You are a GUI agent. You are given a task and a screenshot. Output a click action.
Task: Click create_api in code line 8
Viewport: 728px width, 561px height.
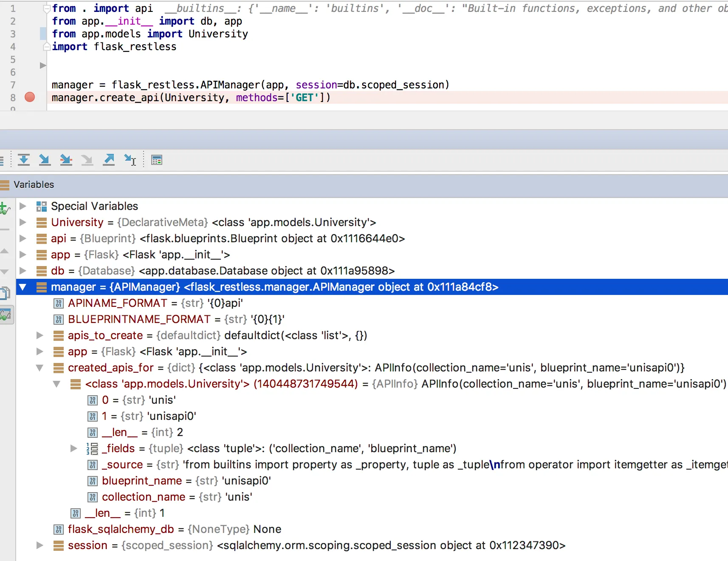129,98
